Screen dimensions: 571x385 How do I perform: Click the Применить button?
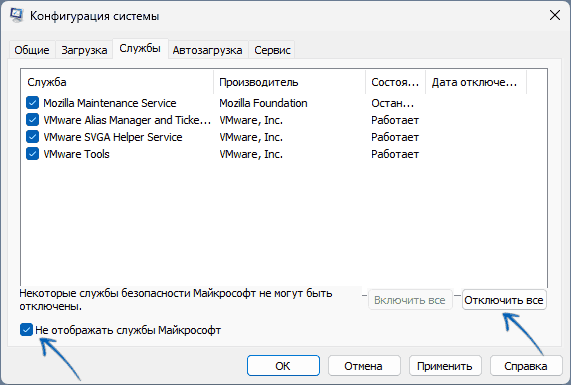(x=445, y=366)
